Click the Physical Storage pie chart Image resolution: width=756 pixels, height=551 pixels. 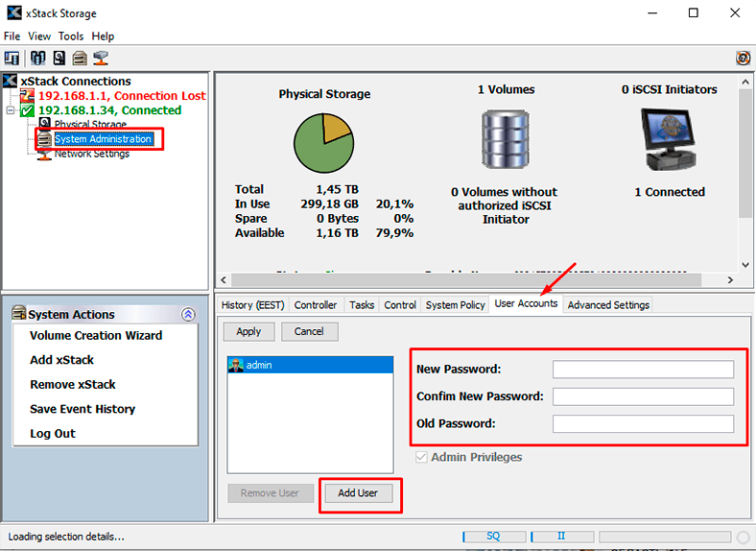point(324,143)
